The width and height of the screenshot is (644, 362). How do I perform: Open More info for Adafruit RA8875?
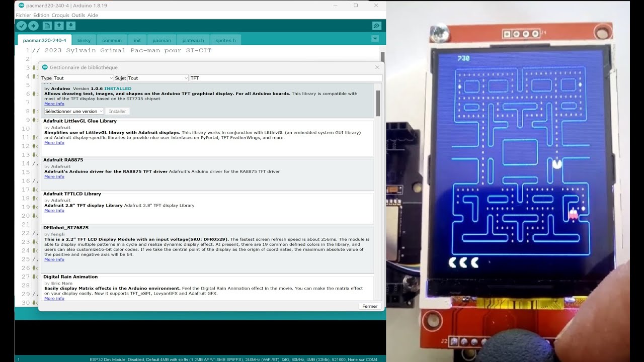(x=54, y=176)
